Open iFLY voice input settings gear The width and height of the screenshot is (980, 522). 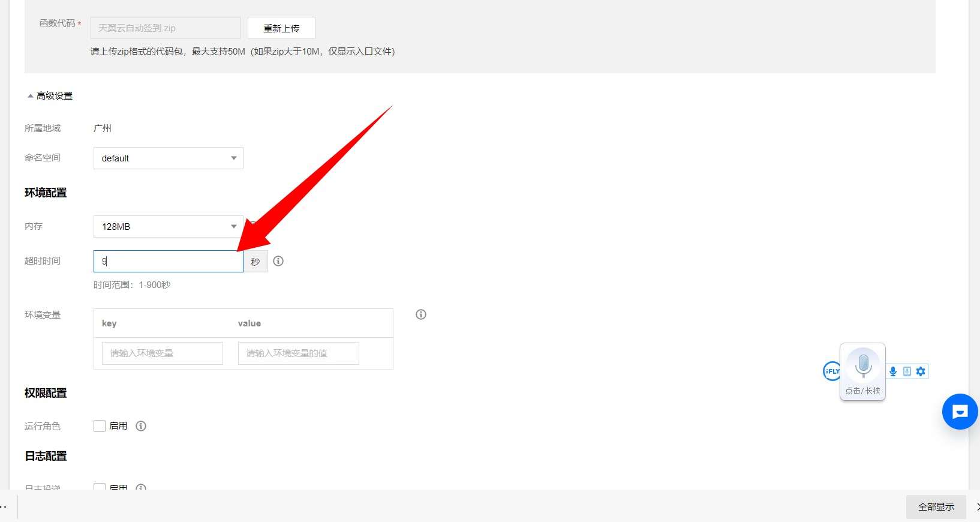(x=921, y=371)
